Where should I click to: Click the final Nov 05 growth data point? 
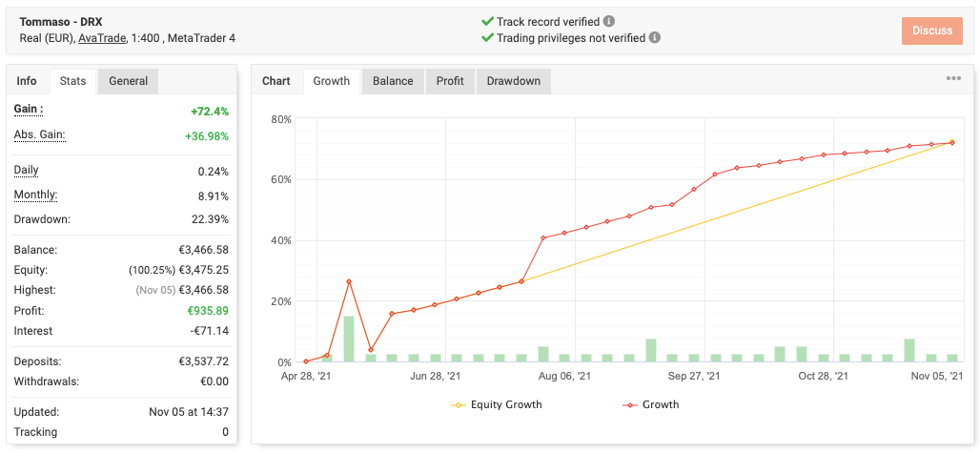951,143
